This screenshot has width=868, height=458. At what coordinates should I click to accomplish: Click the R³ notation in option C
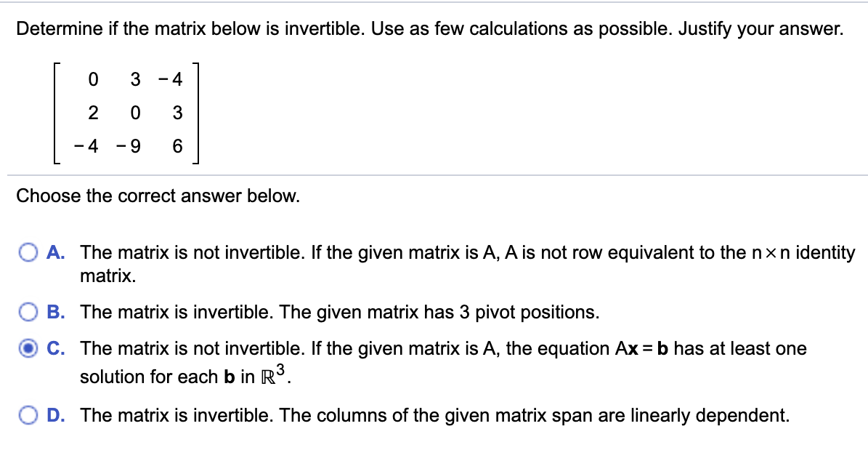270,372
